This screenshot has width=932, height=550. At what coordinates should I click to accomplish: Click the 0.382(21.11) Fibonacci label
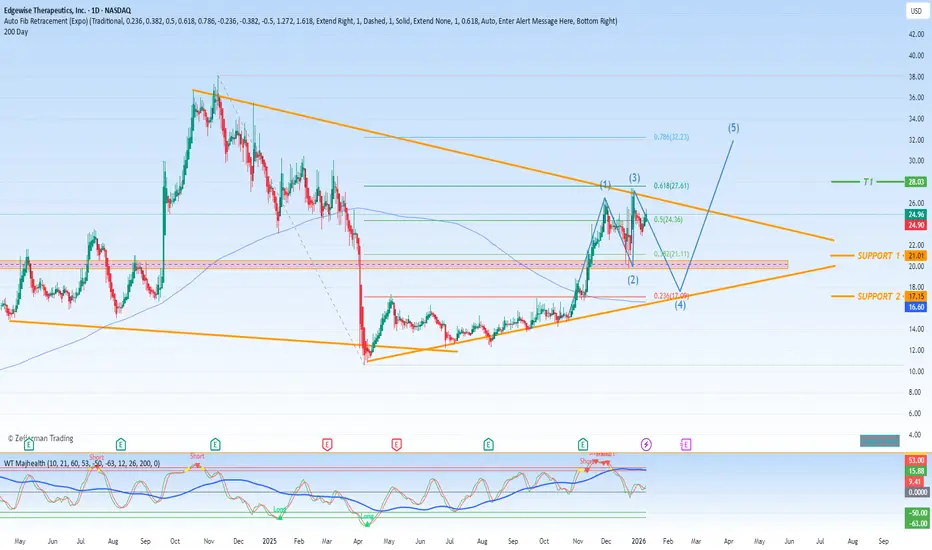[671, 254]
